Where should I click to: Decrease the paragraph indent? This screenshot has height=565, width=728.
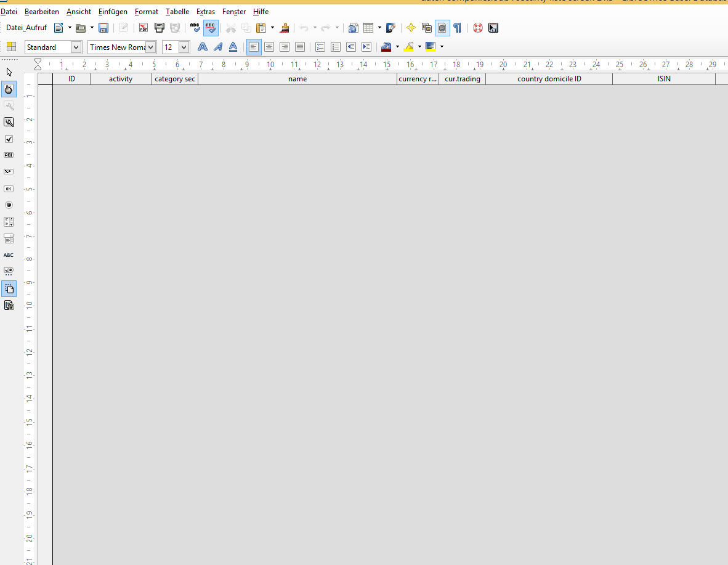(x=351, y=47)
